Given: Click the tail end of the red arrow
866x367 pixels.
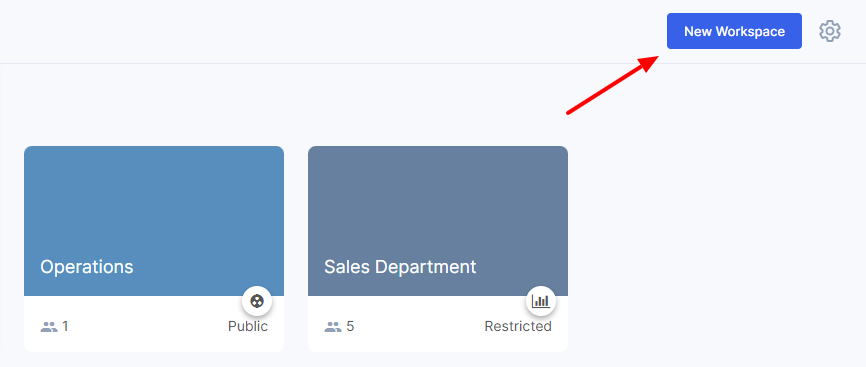Looking at the screenshot, I should tap(569, 112).
